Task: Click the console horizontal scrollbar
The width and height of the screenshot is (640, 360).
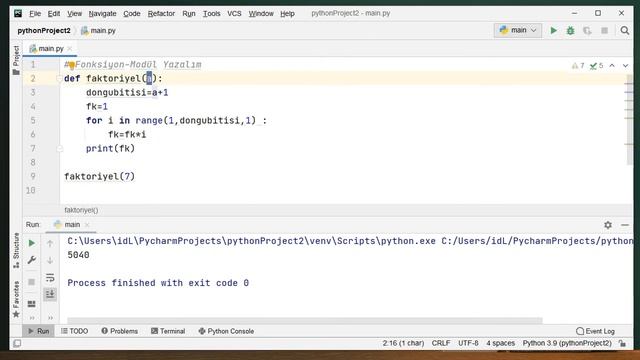Action: tap(305, 320)
